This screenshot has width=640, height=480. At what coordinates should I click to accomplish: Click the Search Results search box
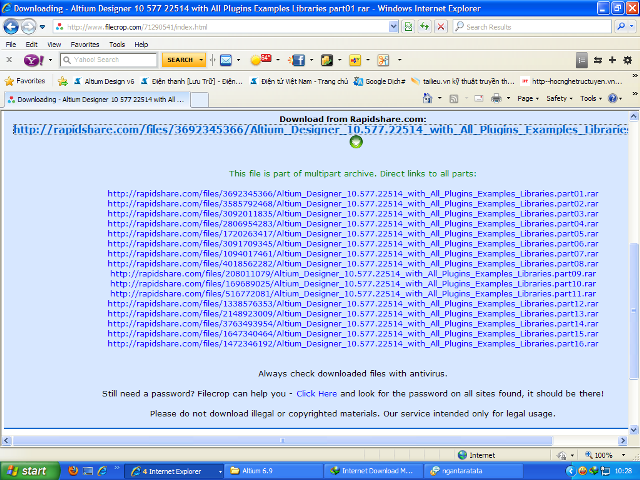click(532, 27)
